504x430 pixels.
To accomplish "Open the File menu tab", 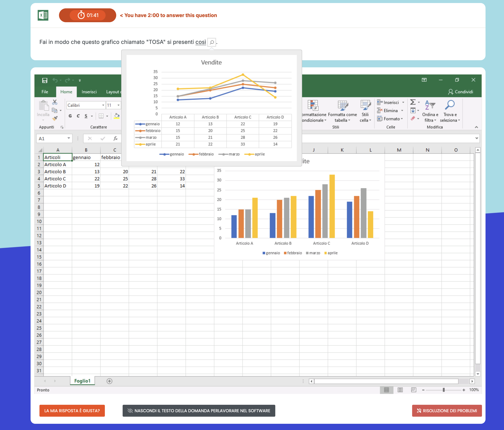I will 45,92.
